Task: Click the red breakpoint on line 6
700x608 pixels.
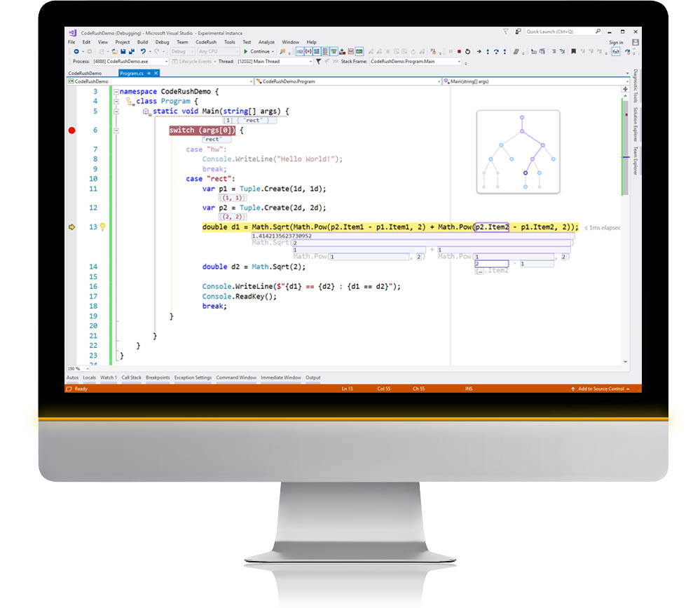Action: [x=72, y=130]
